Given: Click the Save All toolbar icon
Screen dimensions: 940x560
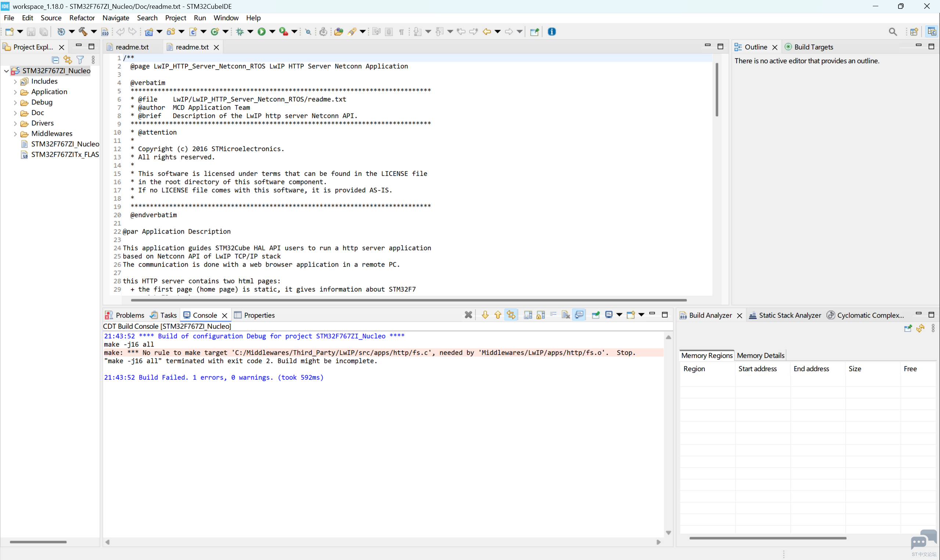Looking at the screenshot, I should tap(44, 32).
